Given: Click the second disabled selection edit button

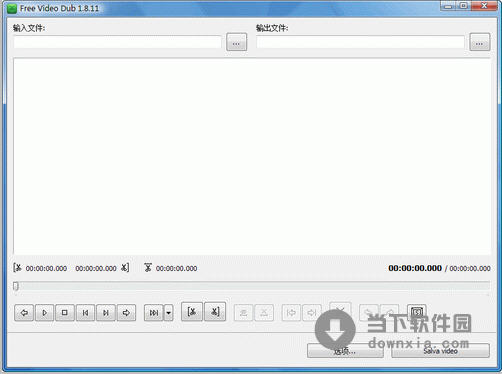Looking at the screenshot, I should [x=264, y=313].
